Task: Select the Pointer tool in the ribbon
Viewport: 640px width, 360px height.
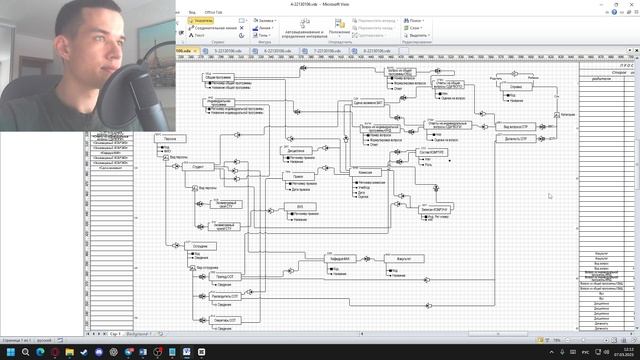Action: (x=200, y=20)
